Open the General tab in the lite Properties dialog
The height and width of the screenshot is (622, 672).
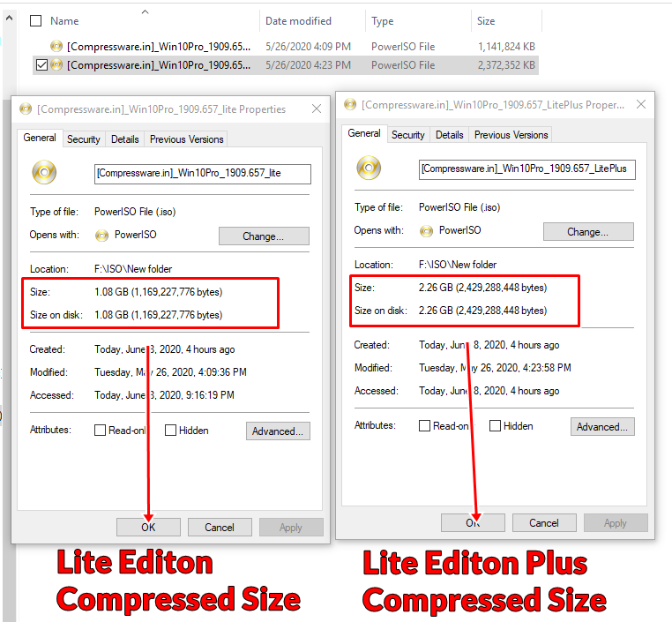[x=40, y=138]
